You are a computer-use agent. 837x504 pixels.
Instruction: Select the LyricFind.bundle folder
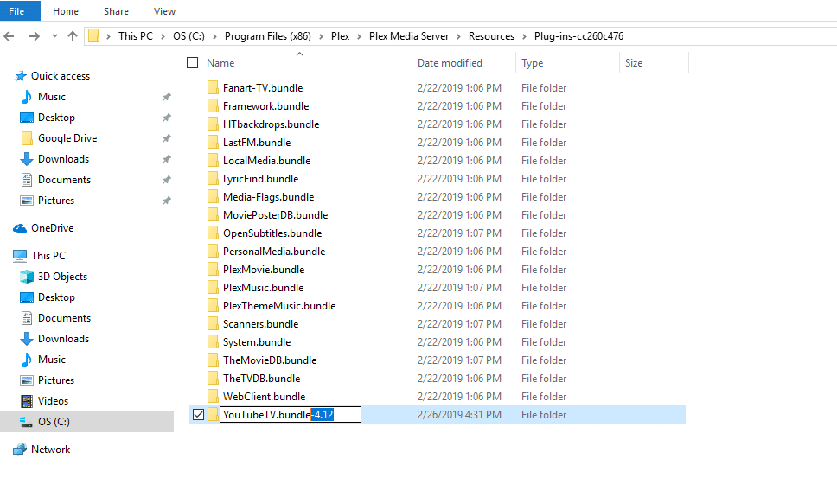click(260, 179)
